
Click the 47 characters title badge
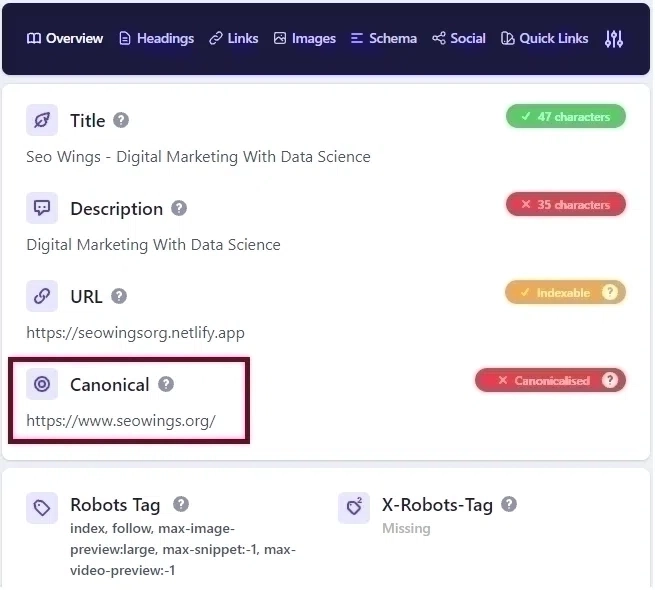coord(566,117)
